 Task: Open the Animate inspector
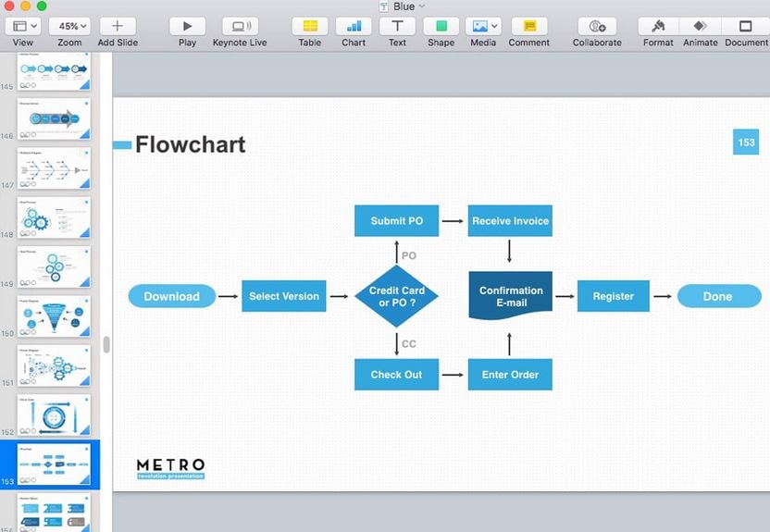[701, 26]
